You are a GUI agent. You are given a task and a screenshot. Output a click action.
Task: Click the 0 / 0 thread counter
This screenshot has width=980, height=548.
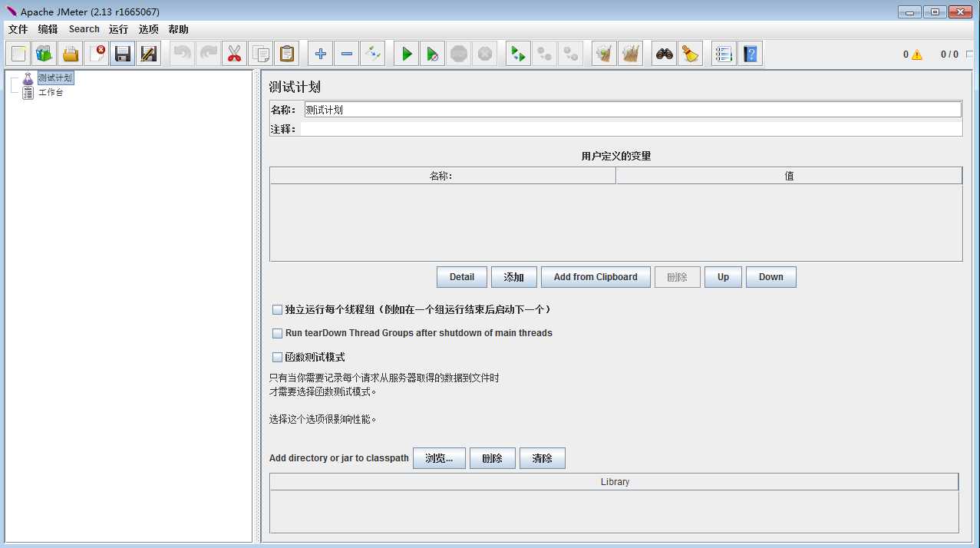(x=949, y=54)
